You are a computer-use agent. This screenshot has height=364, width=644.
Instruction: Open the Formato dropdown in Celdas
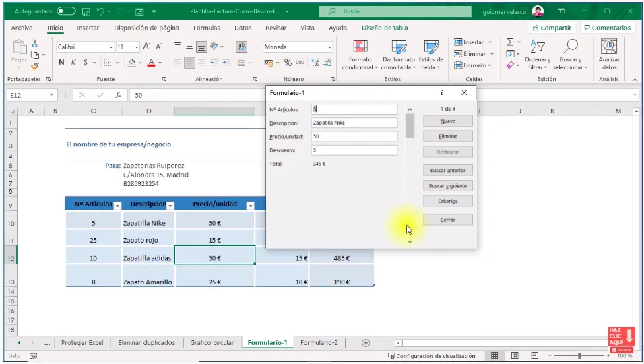(x=473, y=65)
